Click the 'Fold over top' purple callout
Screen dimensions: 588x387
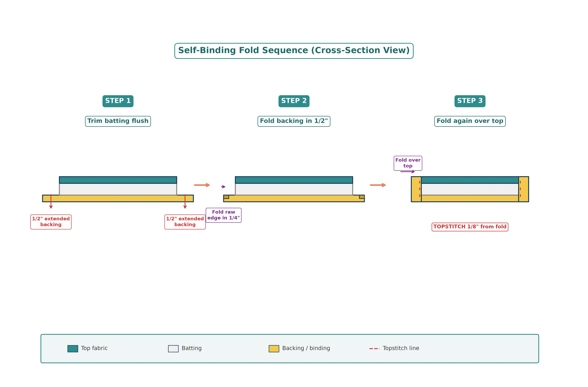click(408, 163)
